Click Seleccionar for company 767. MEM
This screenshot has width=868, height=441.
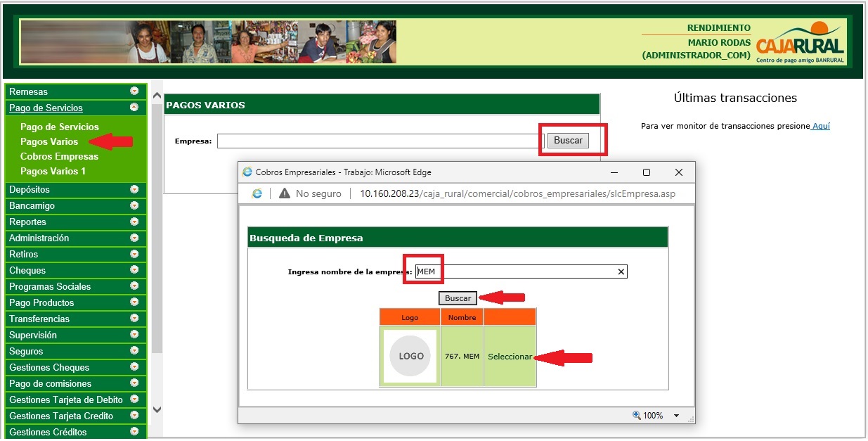(510, 357)
